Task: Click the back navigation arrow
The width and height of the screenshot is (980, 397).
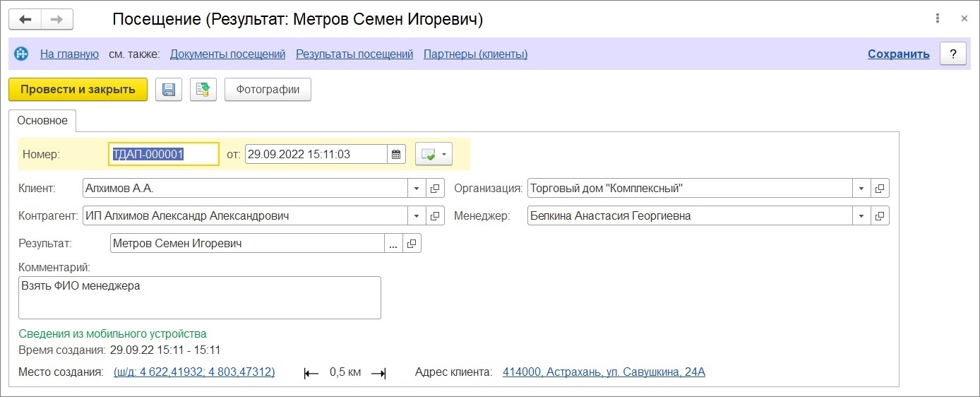Action: point(25,19)
